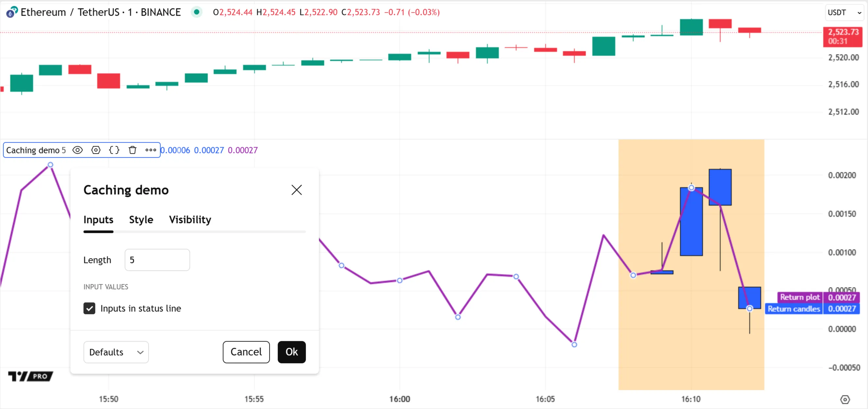Confirm settings with Ok button

[x=291, y=352]
